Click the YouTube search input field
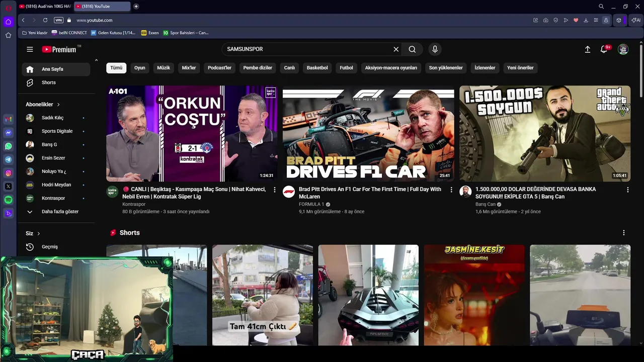Viewport: 644px width, 362px height. [x=307, y=49]
